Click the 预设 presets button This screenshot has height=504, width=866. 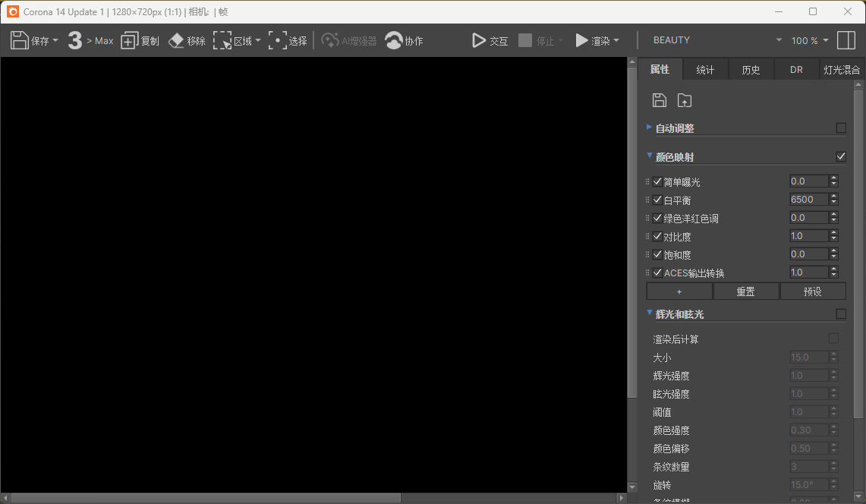pyautogui.click(x=813, y=291)
